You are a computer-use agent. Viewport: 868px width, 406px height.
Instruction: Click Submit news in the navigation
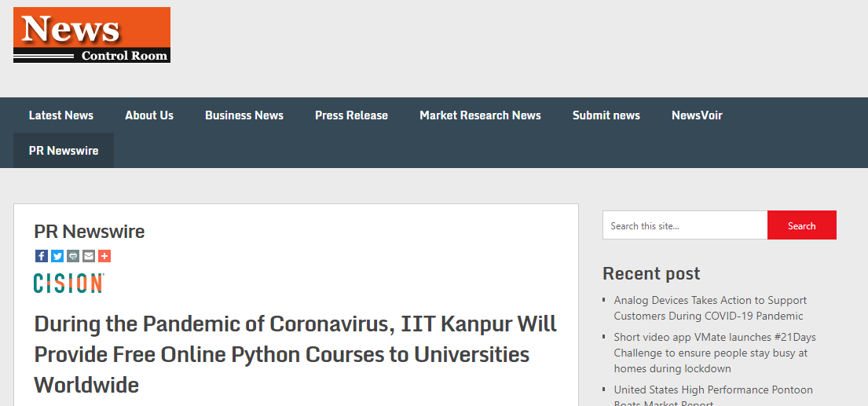[606, 115]
